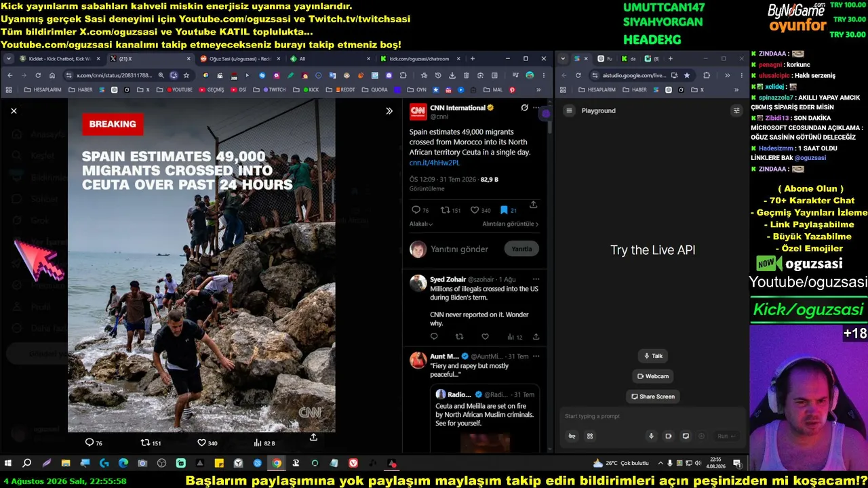Viewport: 868px width, 488px height.
Task: Open more options on Syed Zohair's reply
Action: click(x=536, y=279)
